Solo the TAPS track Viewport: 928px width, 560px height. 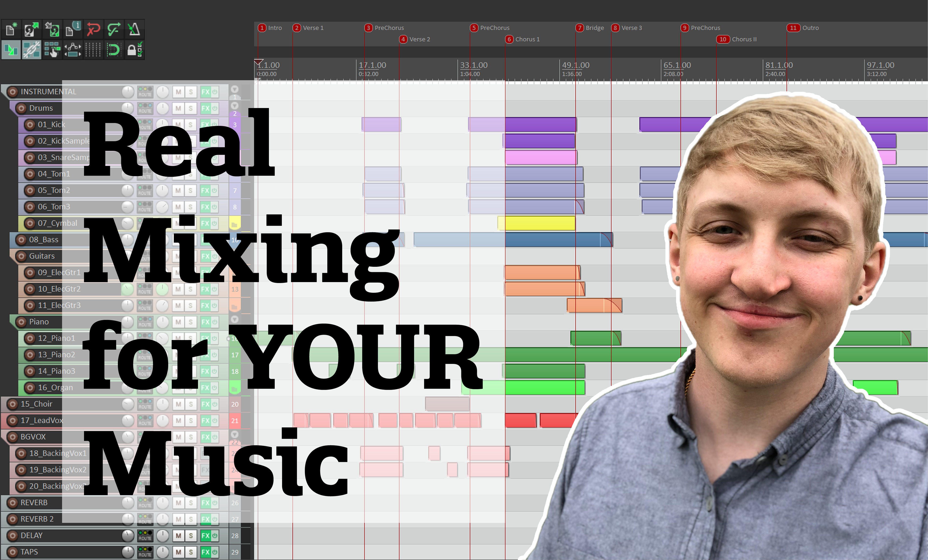click(x=191, y=552)
